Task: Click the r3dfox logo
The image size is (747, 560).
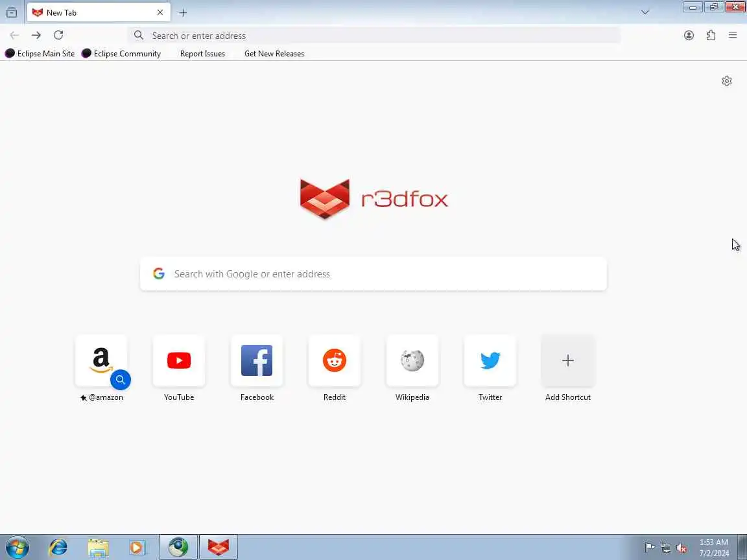Action: click(374, 198)
